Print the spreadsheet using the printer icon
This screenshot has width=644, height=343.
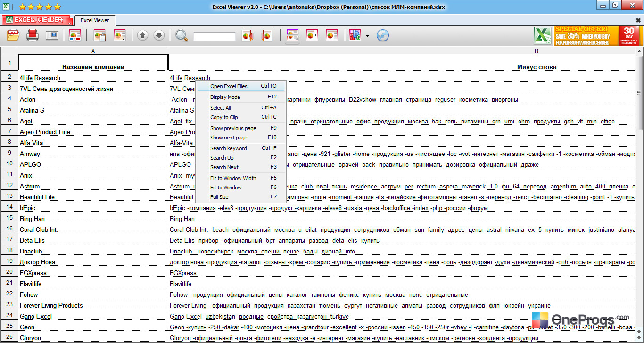point(32,35)
